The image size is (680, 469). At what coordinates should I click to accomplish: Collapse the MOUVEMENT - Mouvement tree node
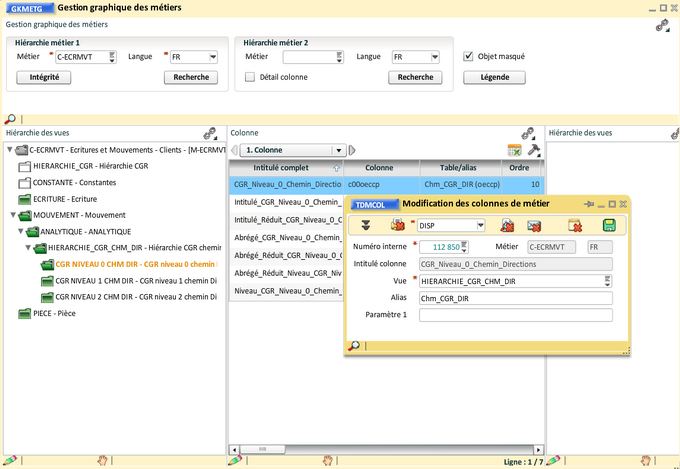(11, 215)
